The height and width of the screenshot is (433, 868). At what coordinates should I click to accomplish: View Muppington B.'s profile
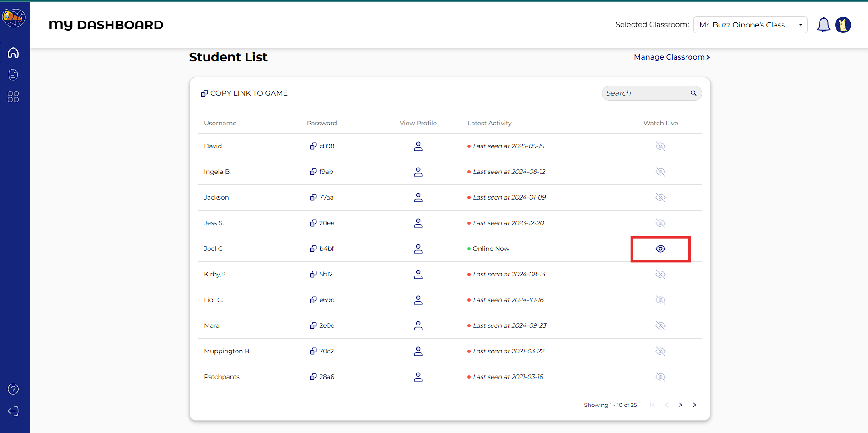[x=418, y=351]
